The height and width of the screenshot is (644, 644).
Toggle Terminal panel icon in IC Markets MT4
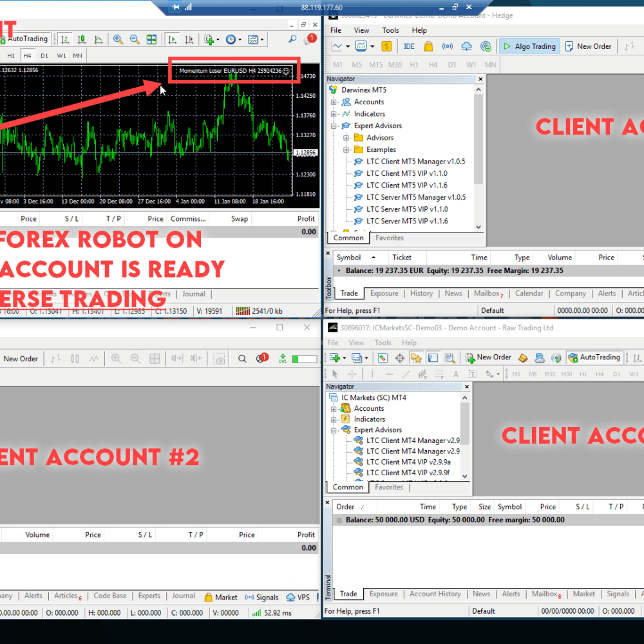[433, 358]
